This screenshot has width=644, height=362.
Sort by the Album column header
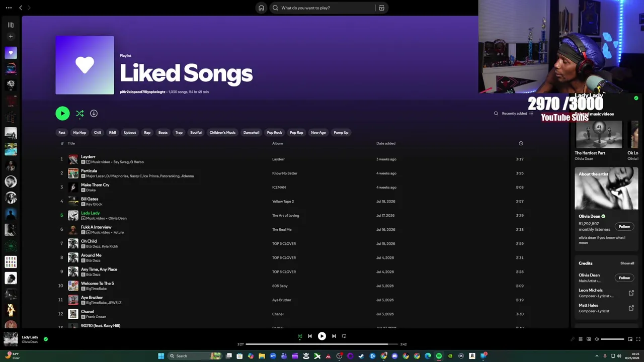click(278, 143)
